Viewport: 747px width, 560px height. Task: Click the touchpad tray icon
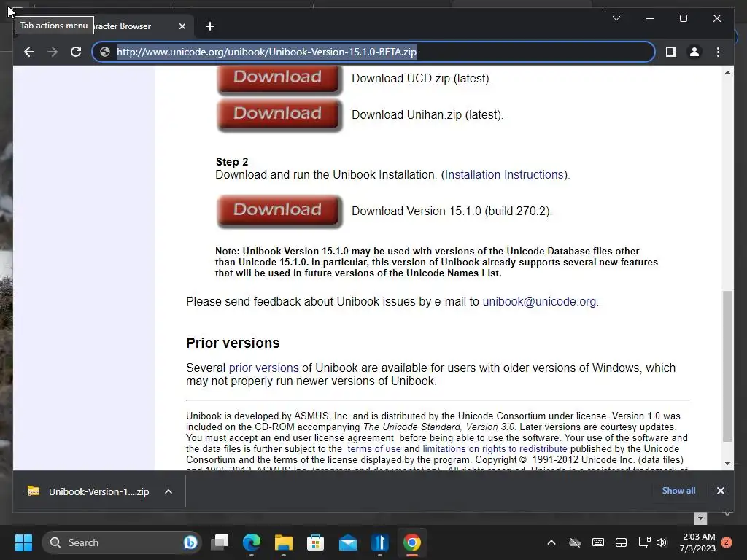coord(622,542)
